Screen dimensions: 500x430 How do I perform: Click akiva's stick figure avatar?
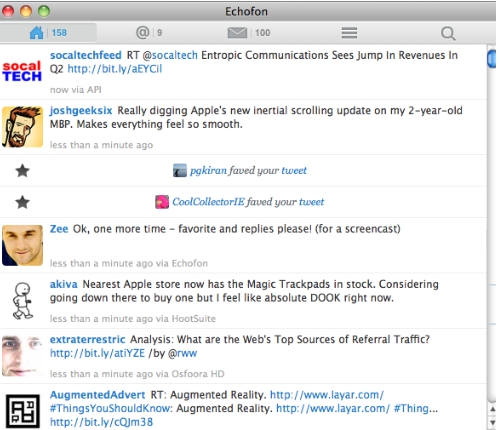(22, 301)
